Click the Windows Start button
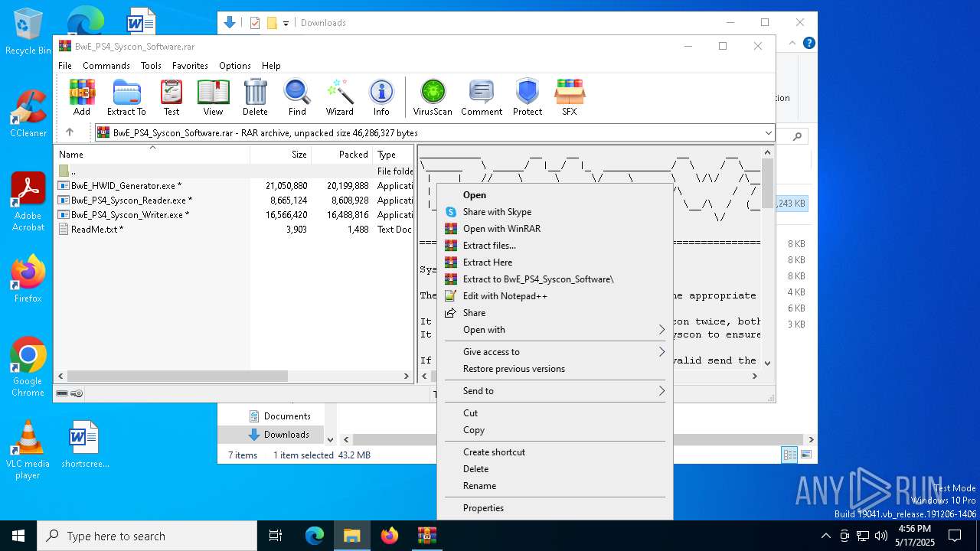Image resolution: width=980 pixels, height=551 pixels. tap(18, 536)
